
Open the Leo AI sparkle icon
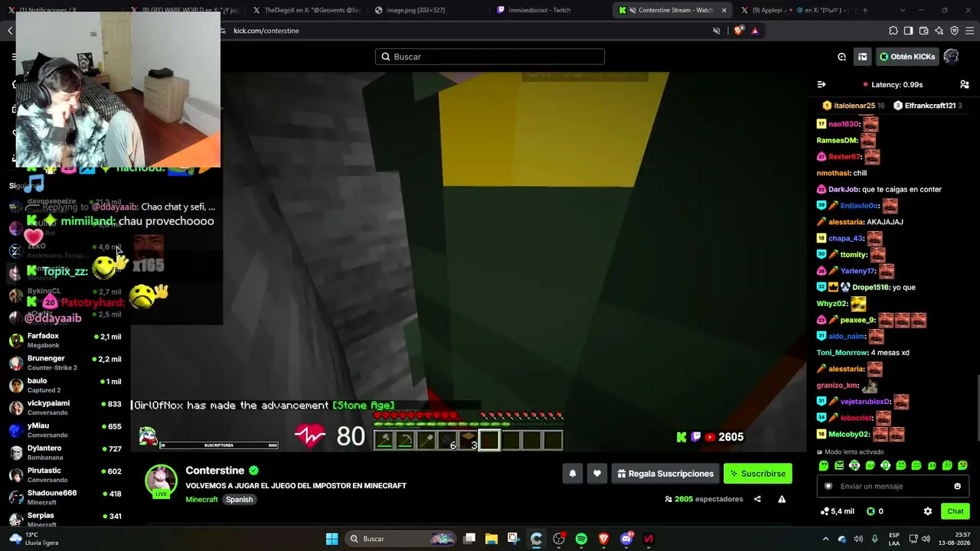(939, 31)
